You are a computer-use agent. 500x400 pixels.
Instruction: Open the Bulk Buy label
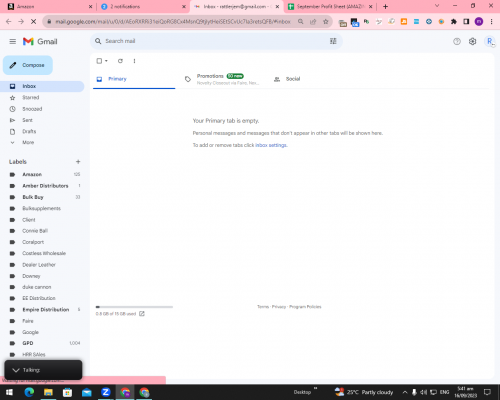(33, 197)
